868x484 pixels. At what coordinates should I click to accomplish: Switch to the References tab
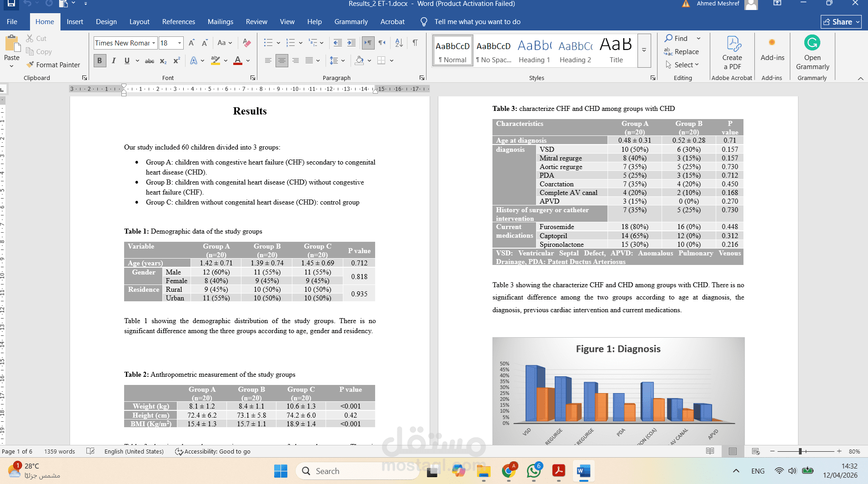coord(178,21)
